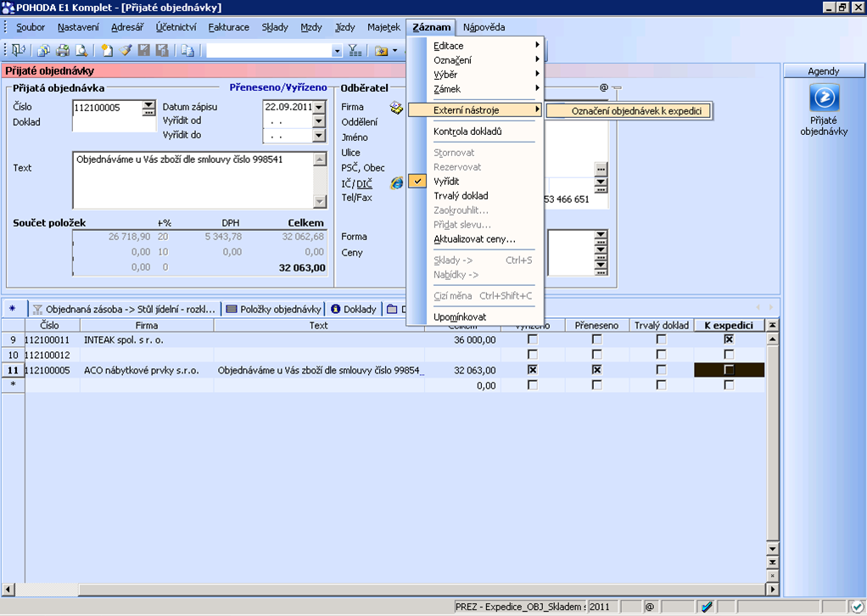867x616 pixels.
Task: Click the @ cell in the status bar
Action: click(650, 607)
